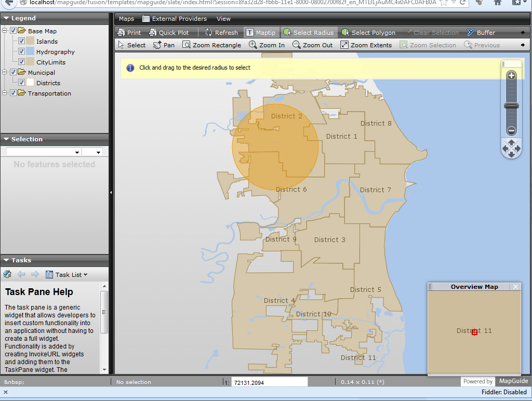Enable the Maptip tool
Image resolution: width=532 pixels, height=401 pixels.
(x=261, y=32)
